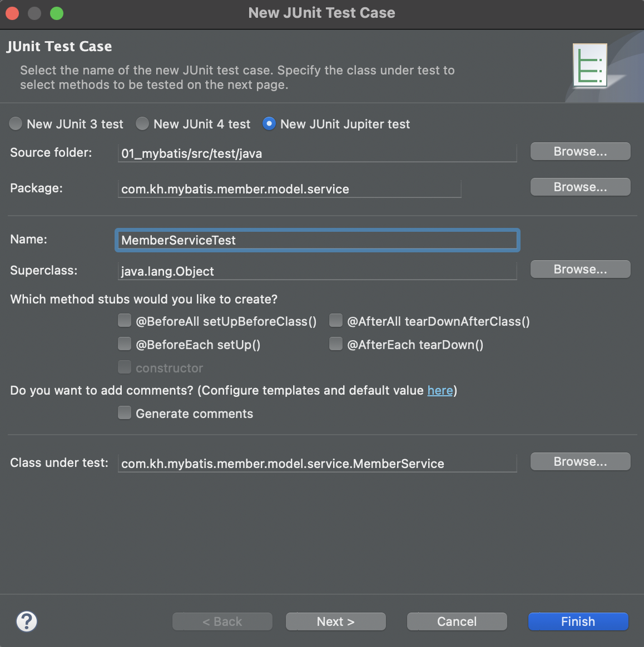Browse for the Class under test
This screenshot has height=647, width=644.
point(581,461)
